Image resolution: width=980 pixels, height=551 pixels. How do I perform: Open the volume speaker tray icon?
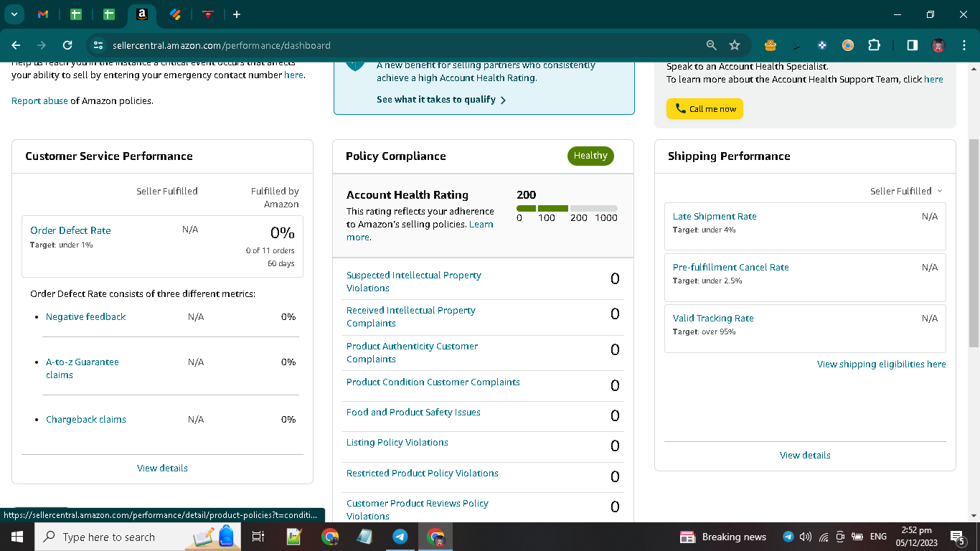click(x=806, y=537)
